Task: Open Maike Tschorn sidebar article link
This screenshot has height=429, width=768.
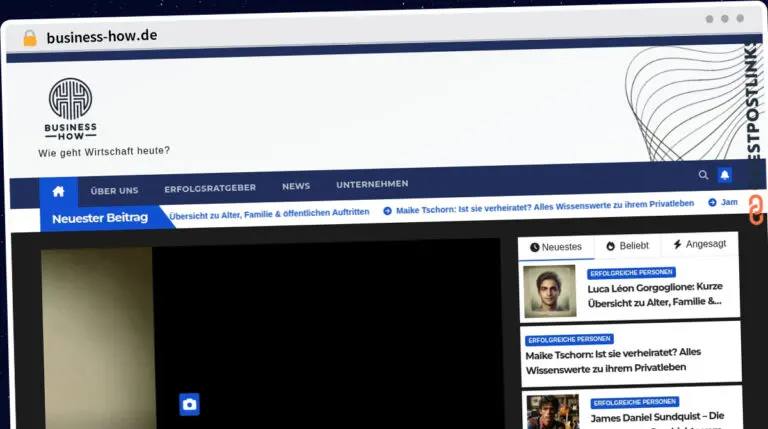Action: point(613,360)
